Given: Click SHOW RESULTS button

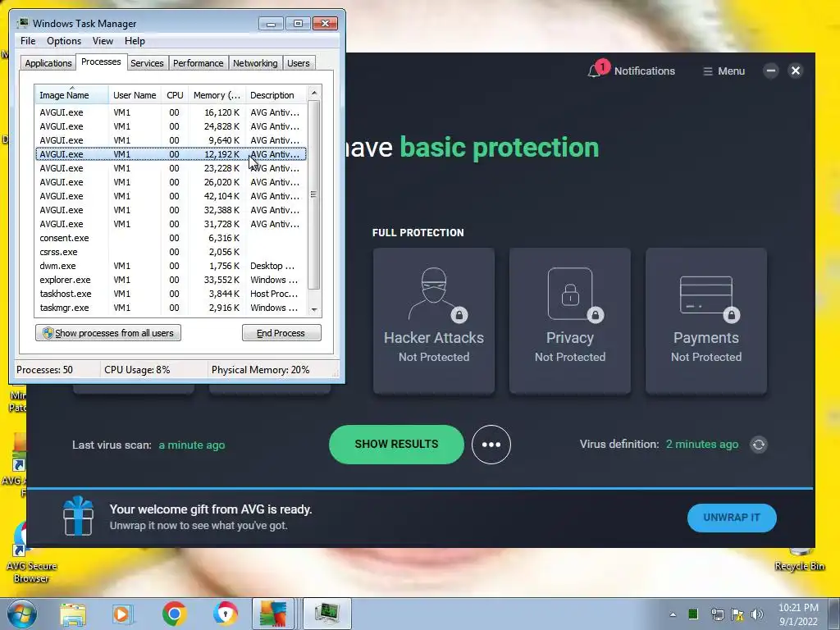Looking at the screenshot, I should tap(396, 444).
